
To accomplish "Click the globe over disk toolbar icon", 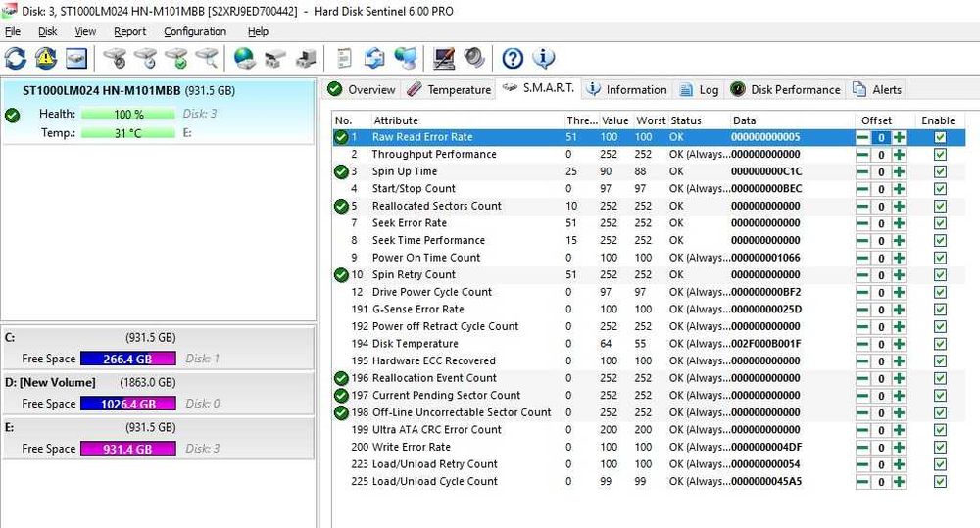I will pos(244,58).
